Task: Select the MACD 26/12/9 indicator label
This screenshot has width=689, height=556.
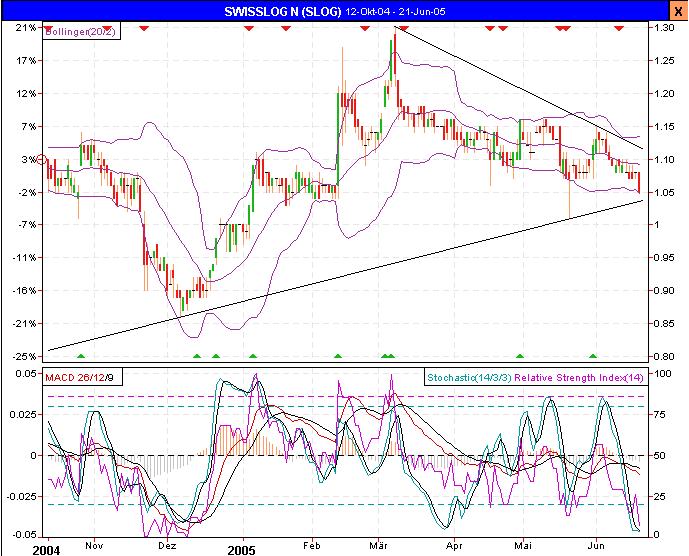Action: (78, 376)
